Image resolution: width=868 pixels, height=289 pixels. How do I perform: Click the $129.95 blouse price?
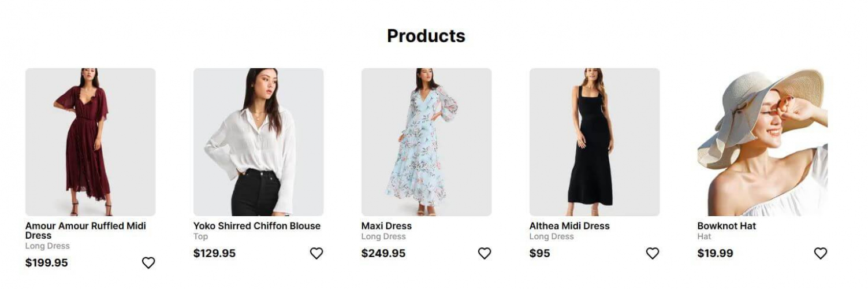point(215,253)
